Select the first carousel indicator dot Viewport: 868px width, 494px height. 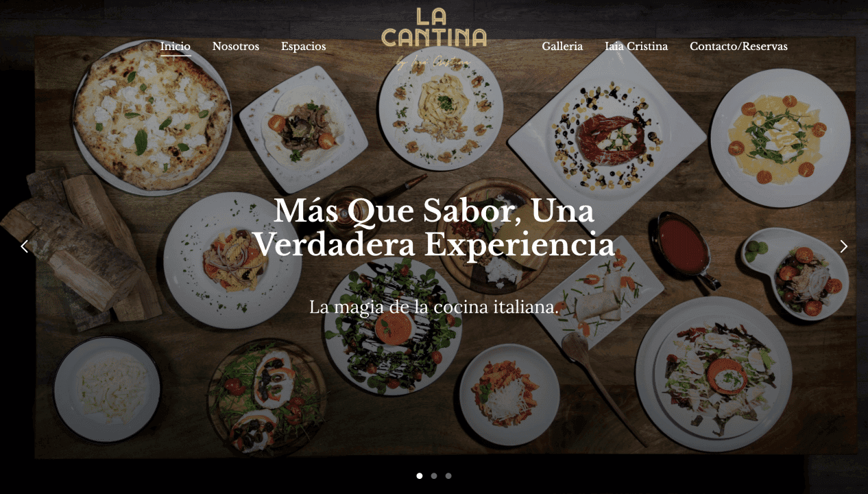420,475
